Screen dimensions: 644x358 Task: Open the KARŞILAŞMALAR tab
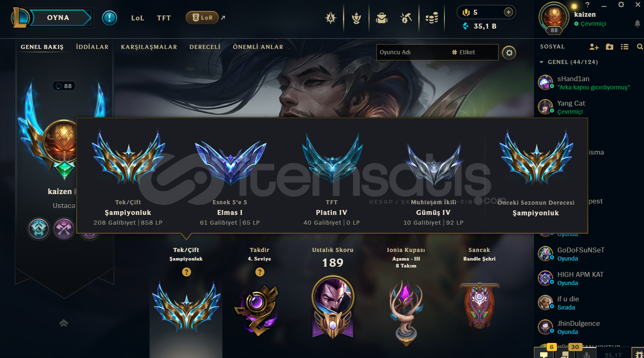coord(149,47)
